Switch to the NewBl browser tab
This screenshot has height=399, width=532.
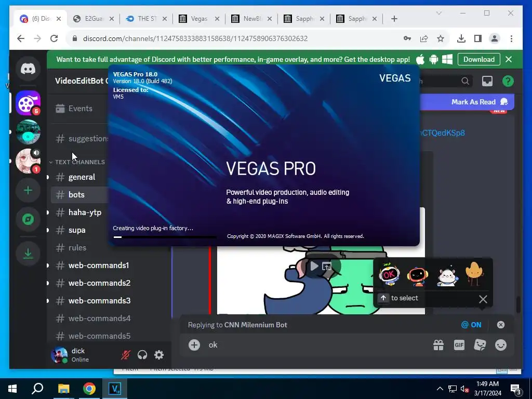[251, 19]
